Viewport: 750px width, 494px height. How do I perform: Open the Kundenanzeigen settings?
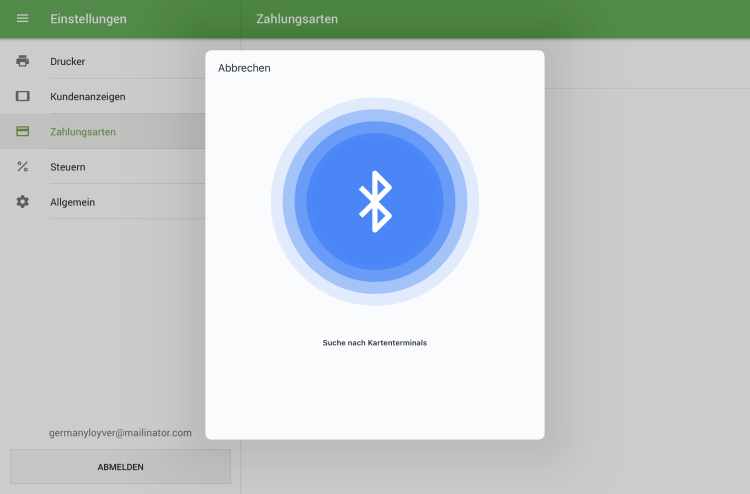pyautogui.click(x=103, y=96)
